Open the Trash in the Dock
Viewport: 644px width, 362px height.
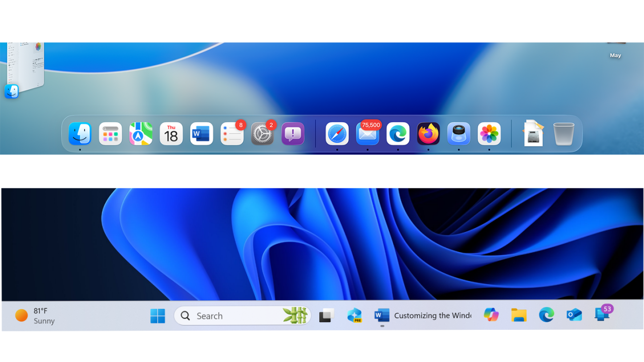563,134
